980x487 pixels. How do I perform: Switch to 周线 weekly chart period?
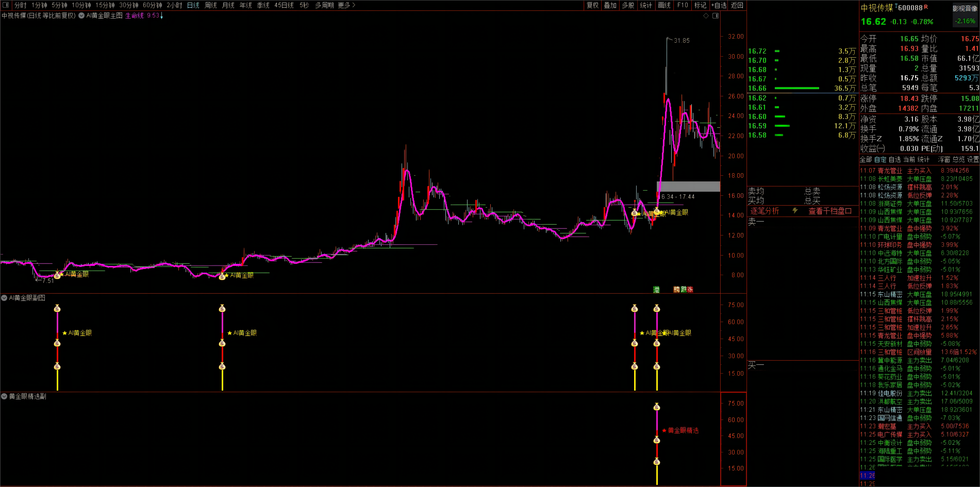pyautogui.click(x=210, y=5)
